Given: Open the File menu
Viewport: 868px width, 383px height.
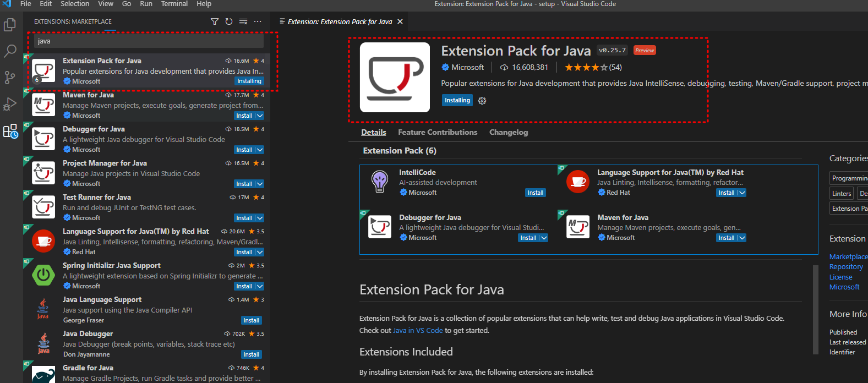Looking at the screenshot, I should coord(26,4).
